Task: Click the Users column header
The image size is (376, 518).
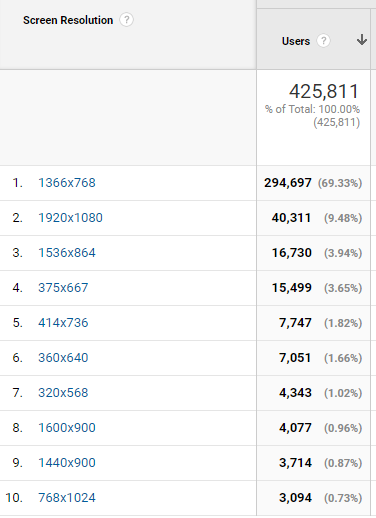Action: (x=296, y=41)
